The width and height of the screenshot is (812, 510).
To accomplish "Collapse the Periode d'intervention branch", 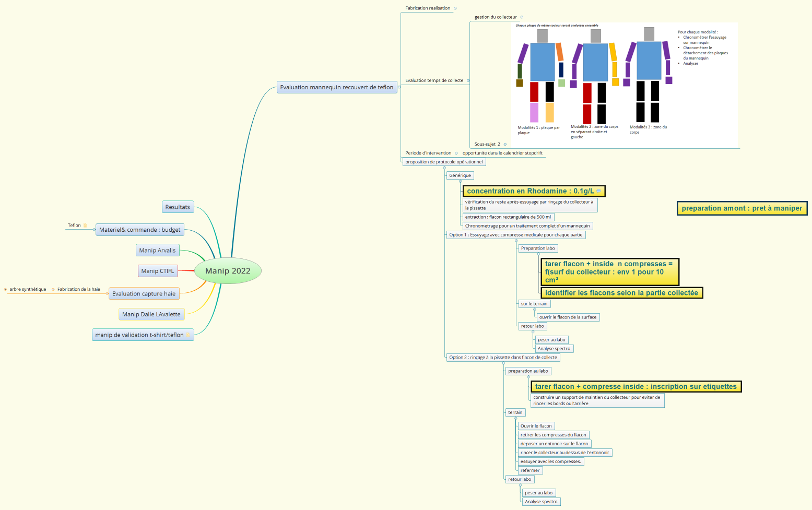I will (x=456, y=153).
